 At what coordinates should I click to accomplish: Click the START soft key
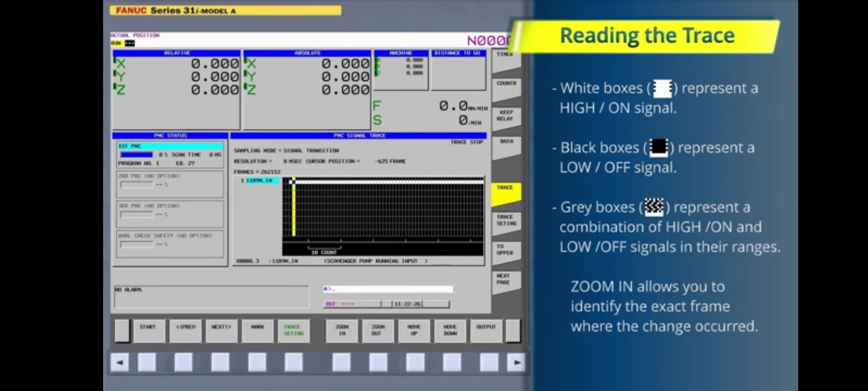149,331
